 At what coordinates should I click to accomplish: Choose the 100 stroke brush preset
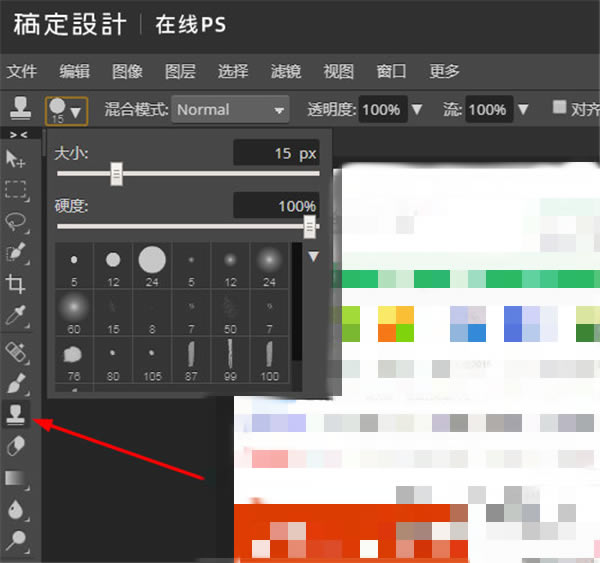click(269, 360)
